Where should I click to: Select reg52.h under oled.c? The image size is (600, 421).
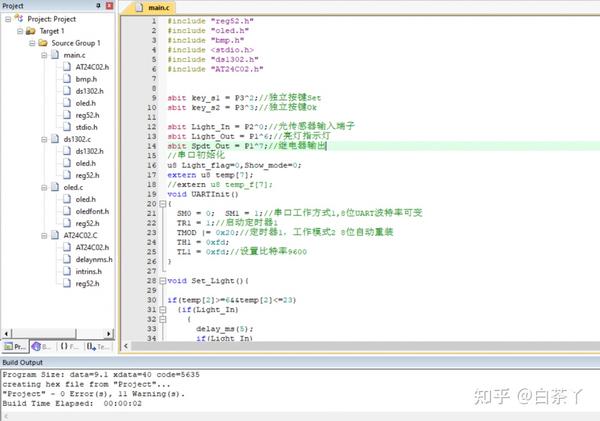87,223
